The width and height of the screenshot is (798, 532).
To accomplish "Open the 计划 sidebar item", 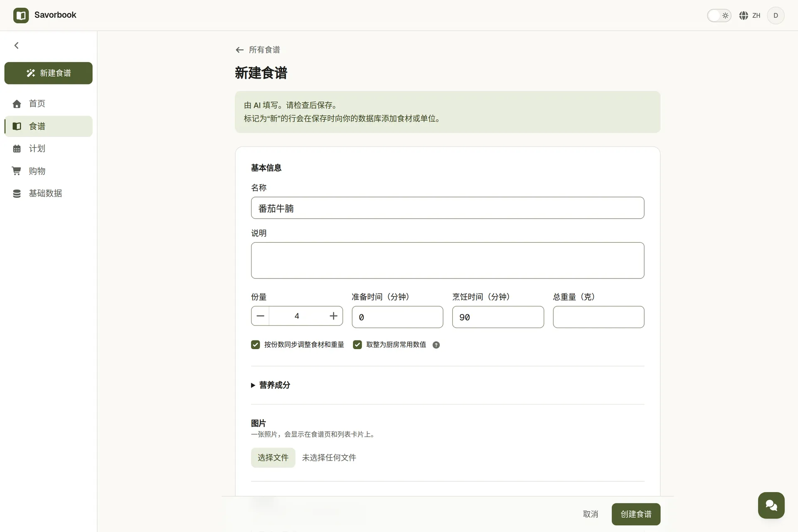I will 49,148.
